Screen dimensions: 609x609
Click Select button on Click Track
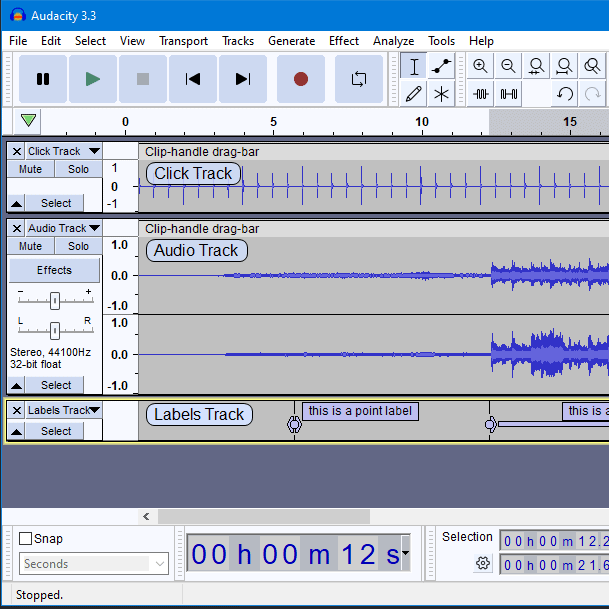click(56, 203)
